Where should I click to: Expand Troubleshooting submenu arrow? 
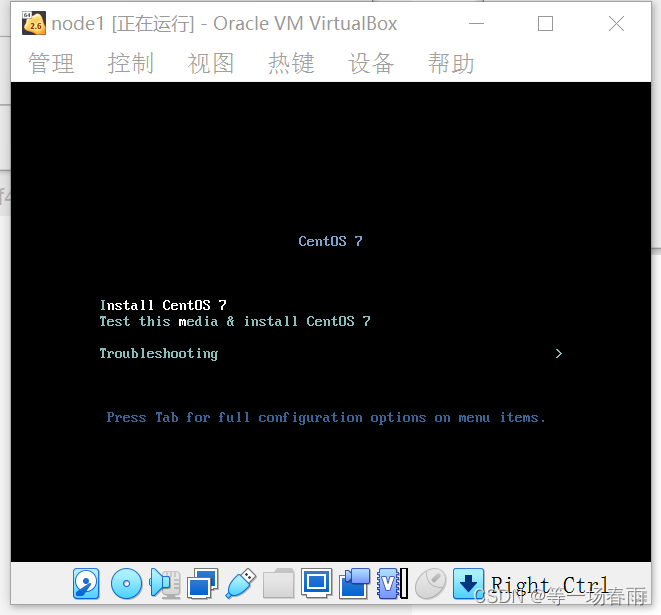pyautogui.click(x=559, y=354)
